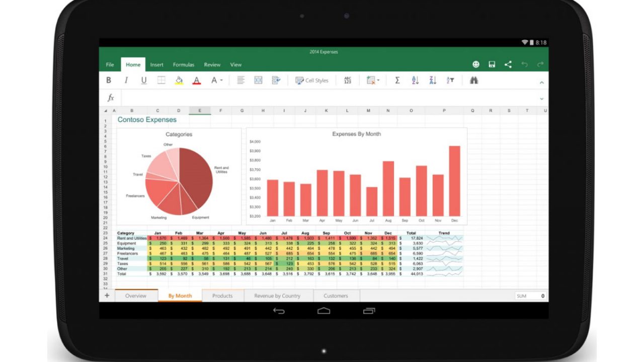Click the merge cells icon
This screenshot has width=644, height=362.
(258, 80)
